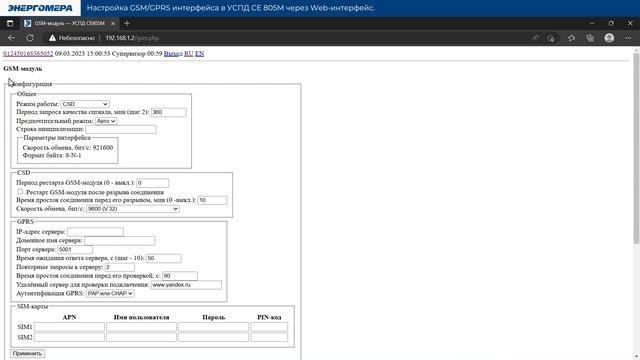Screen dimensions: 640x360
Task: Click the SIM2 Пароль field
Action: click(213, 338)
